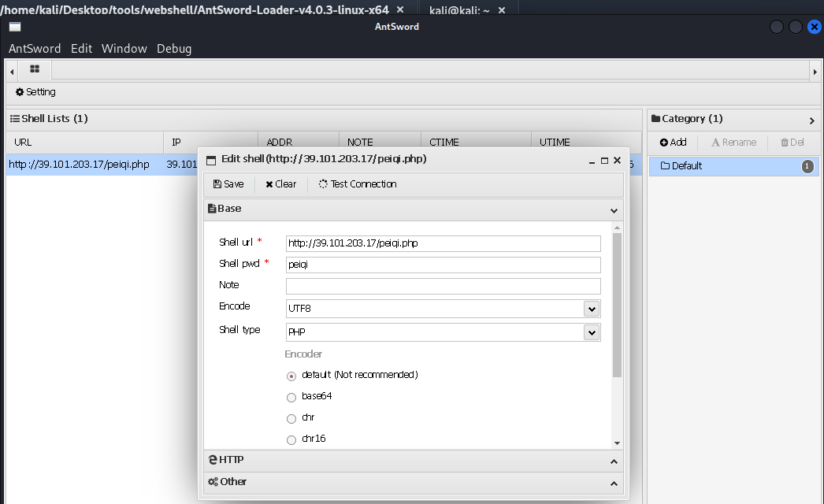Clear the edit shell form
824x504 pixels.
(280, 184)
